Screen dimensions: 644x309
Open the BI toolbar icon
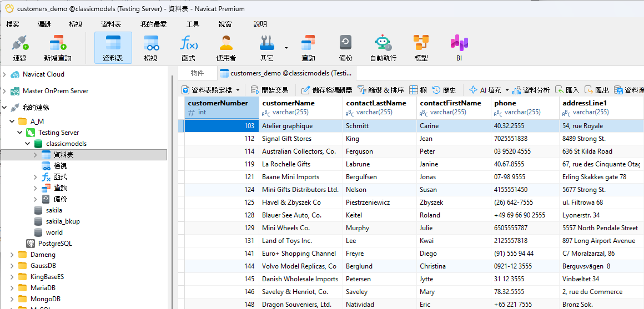coord(459,48)
